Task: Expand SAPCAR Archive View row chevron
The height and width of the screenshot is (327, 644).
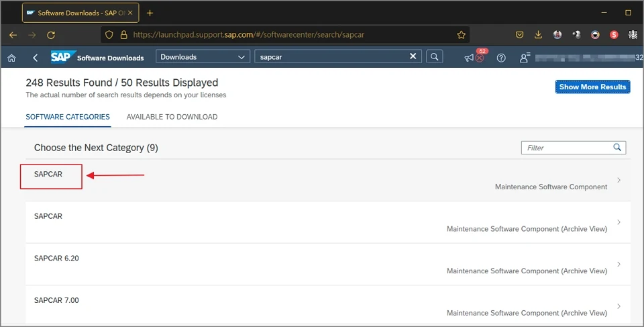Action: 619,222
